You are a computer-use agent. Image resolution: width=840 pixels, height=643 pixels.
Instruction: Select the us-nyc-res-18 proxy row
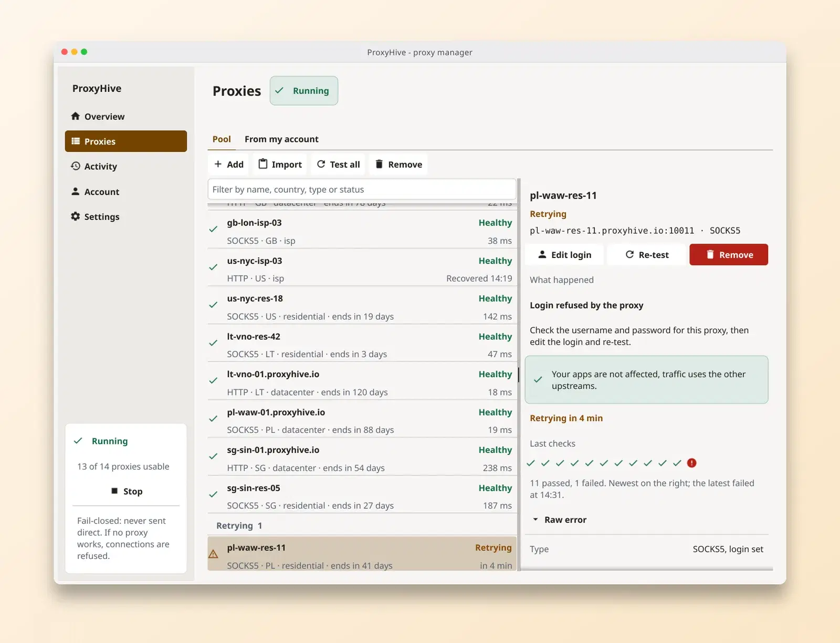point(362,305)
